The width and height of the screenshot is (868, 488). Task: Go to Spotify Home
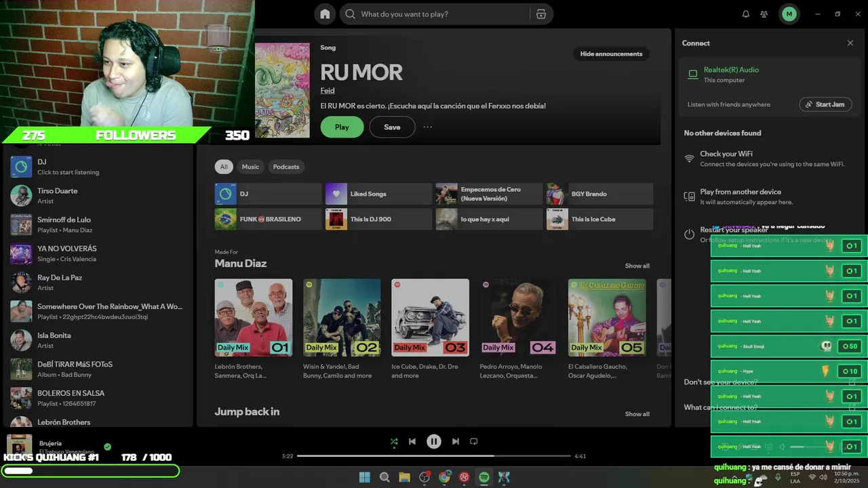[x=325, y=14]
